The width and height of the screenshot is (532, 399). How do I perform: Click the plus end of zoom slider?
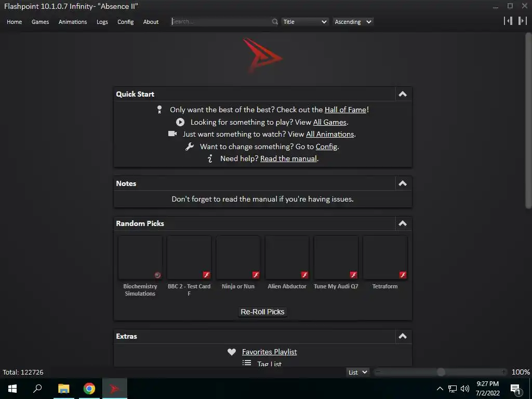tap(504, 372)
